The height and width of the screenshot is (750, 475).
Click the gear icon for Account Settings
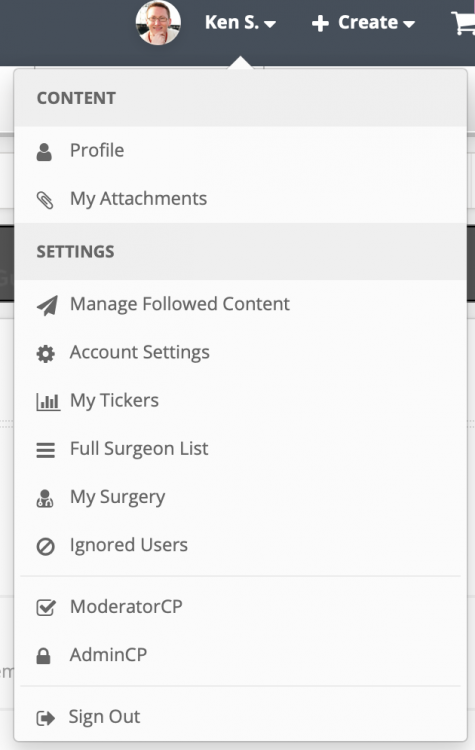tap(45, 354)
